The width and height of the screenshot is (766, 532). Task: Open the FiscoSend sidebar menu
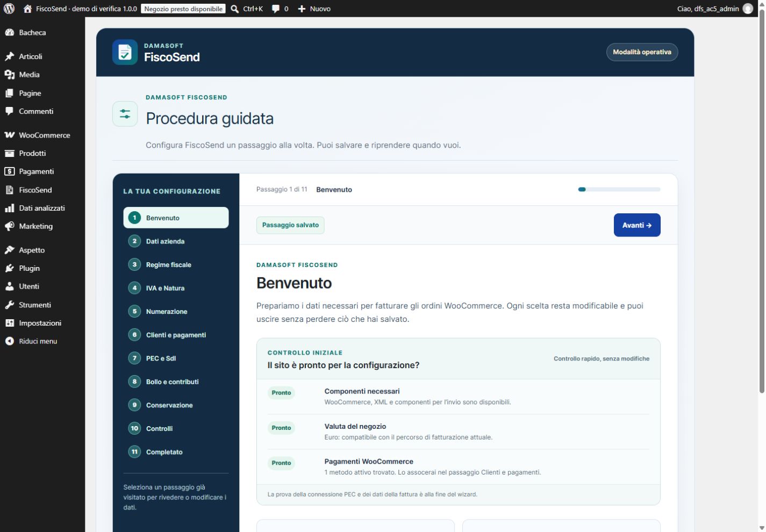(x=42, y=190)
